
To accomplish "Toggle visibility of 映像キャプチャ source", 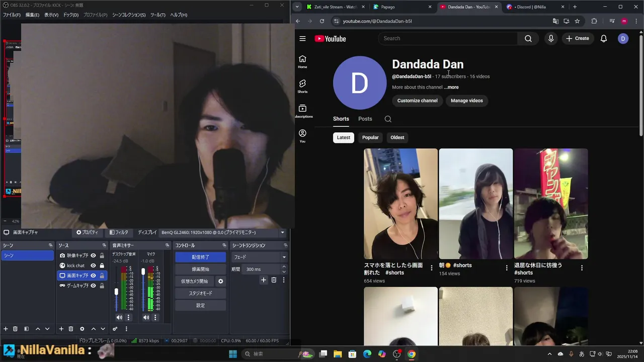I will coord(93,255).
